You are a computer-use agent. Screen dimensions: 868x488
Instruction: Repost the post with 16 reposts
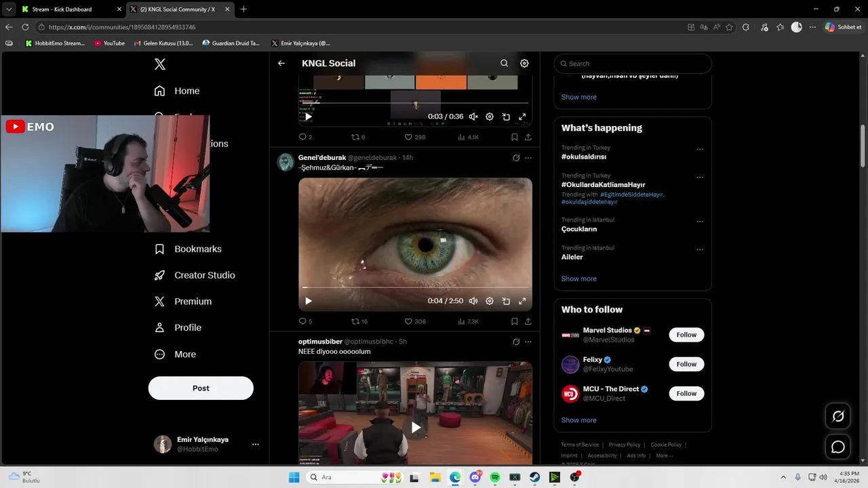tap(359, 321)
